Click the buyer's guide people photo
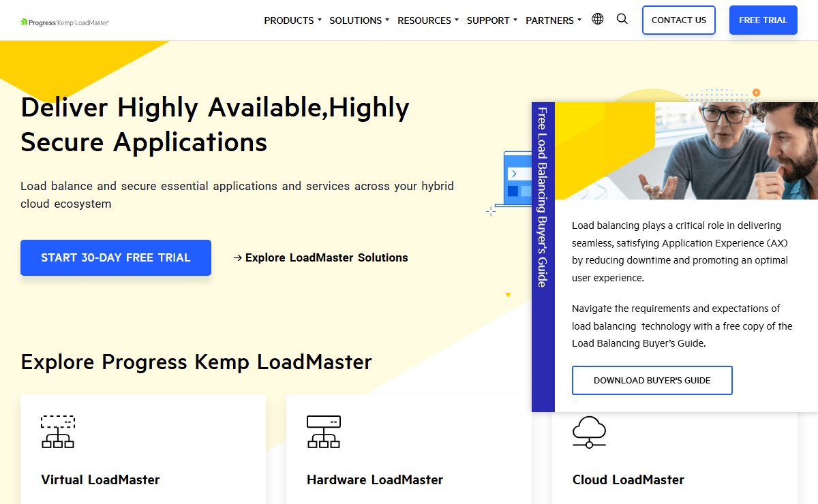The width and height of the screenshot is (818, 504). [x=686, y=151]
